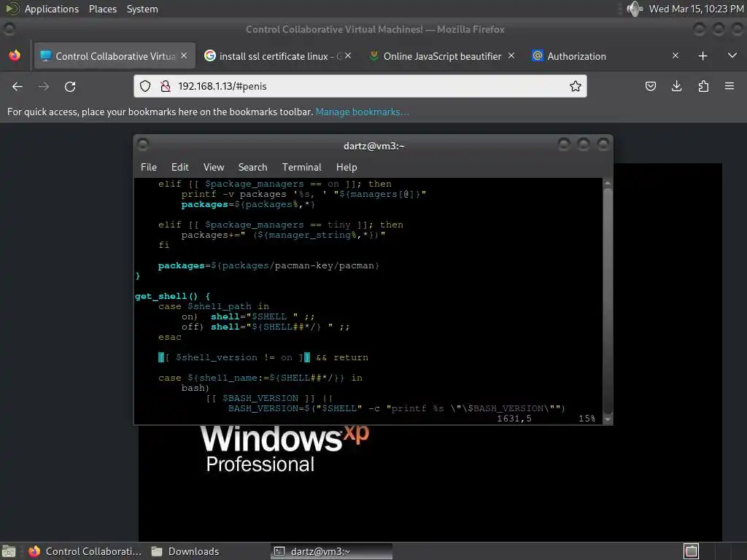
Task: Click the Firefox View icon
Action: [x=15, y=55]
